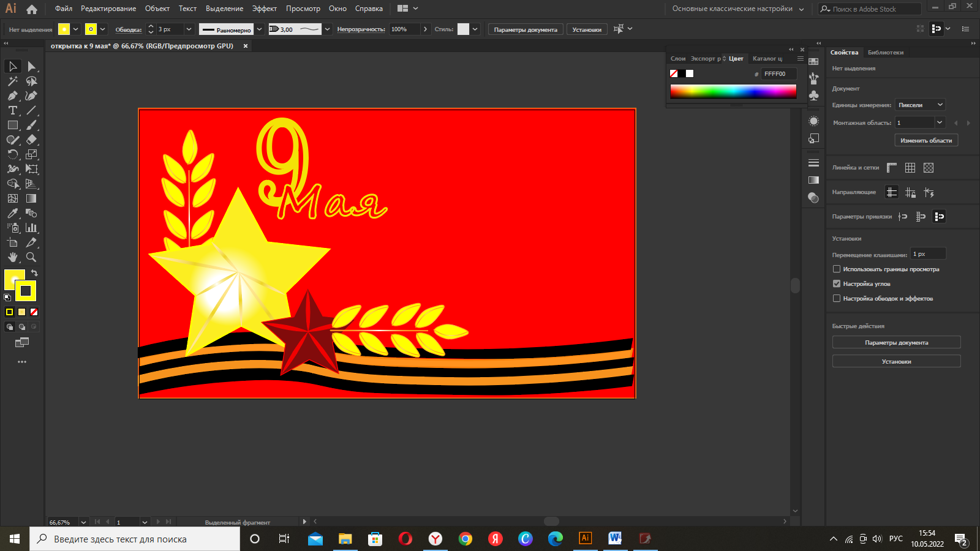This screenshot has width=980, height=551.
Task: Show the grid icon in Properties
Action: coord(910,168)
